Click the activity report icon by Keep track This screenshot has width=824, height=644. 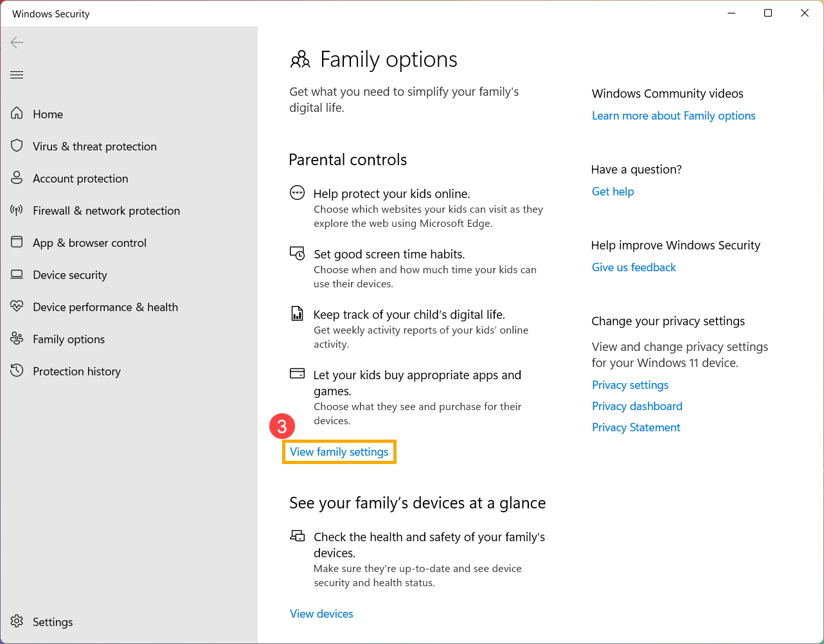(x=297, y=314)
